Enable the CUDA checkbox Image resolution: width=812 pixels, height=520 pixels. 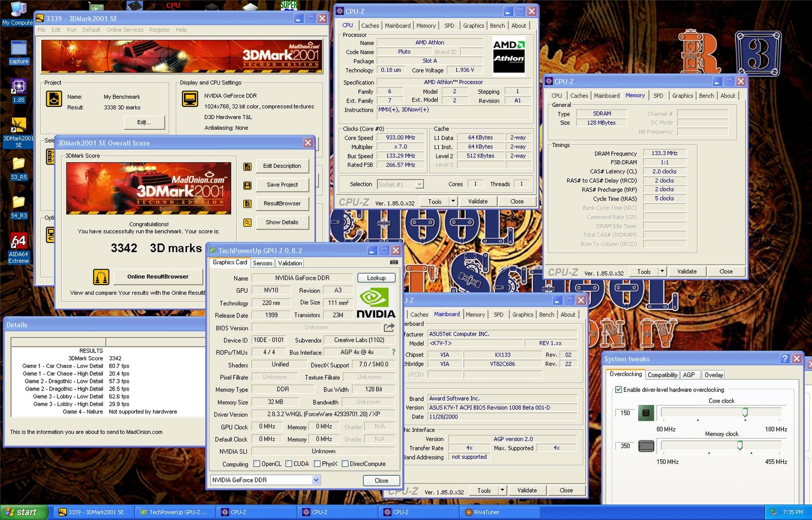tap(289, 464)
